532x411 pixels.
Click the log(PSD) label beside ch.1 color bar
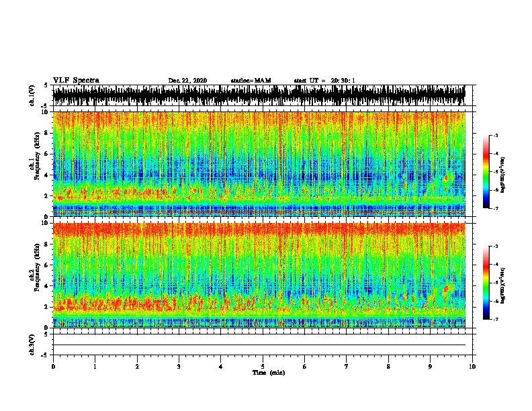pos(503,175)
